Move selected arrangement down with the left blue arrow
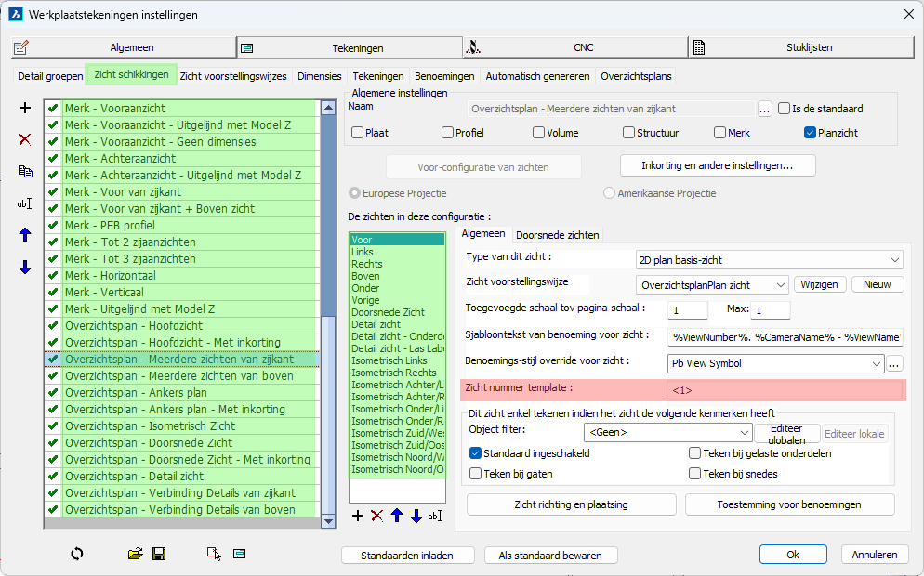 (25, 268)
